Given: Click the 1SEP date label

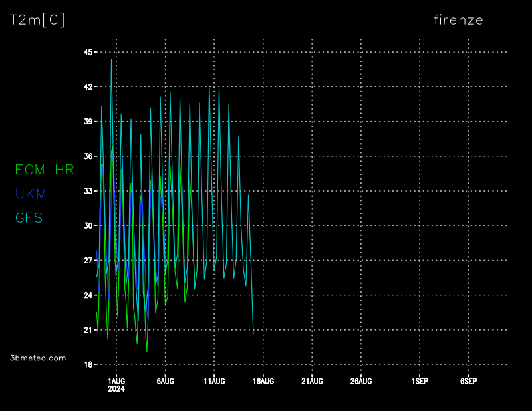Looking at the screenshot, I should point(420,381).
